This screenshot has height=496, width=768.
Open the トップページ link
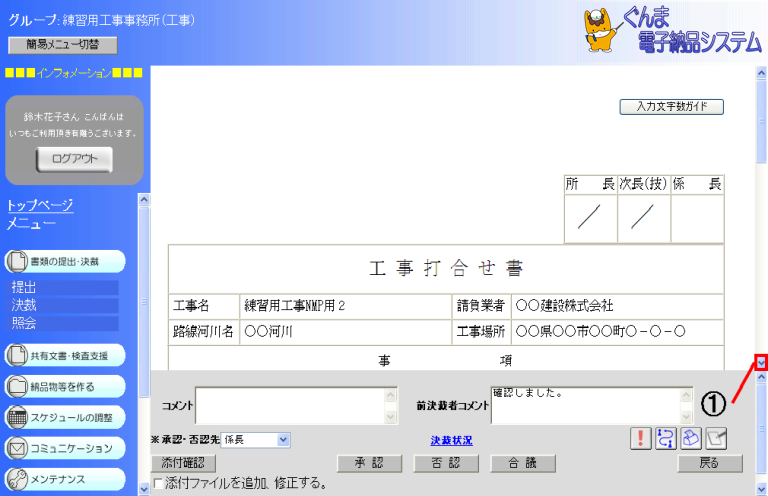point(40,205)
